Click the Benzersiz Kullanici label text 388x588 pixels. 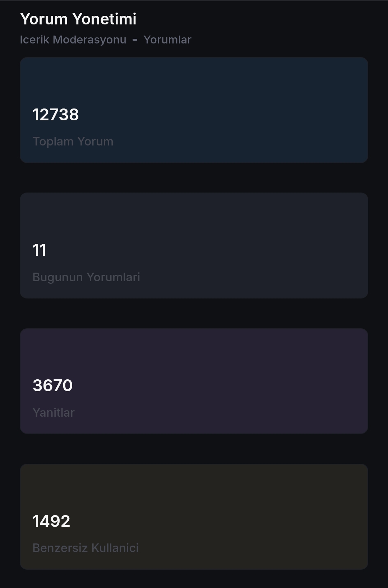tap(86, 548)
